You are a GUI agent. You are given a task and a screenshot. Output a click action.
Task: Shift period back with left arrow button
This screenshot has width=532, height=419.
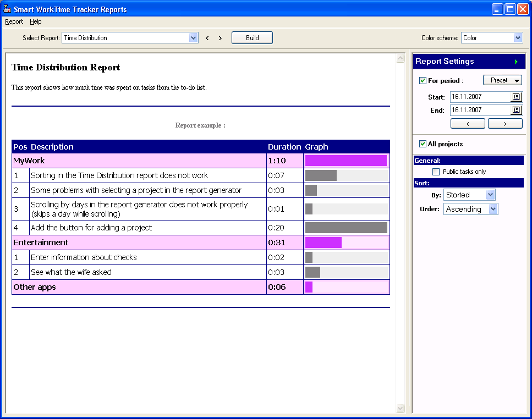(x=468, y=124)
